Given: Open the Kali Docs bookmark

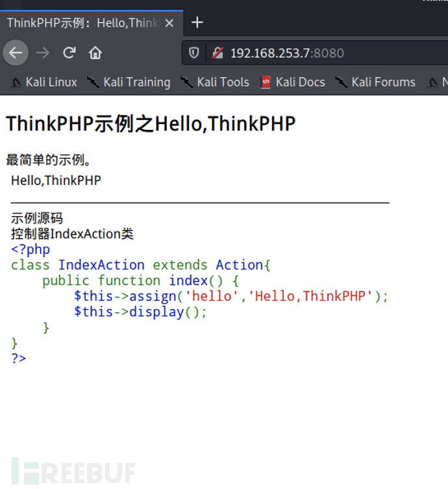Looking at the screenshot, I should point(293,82).
